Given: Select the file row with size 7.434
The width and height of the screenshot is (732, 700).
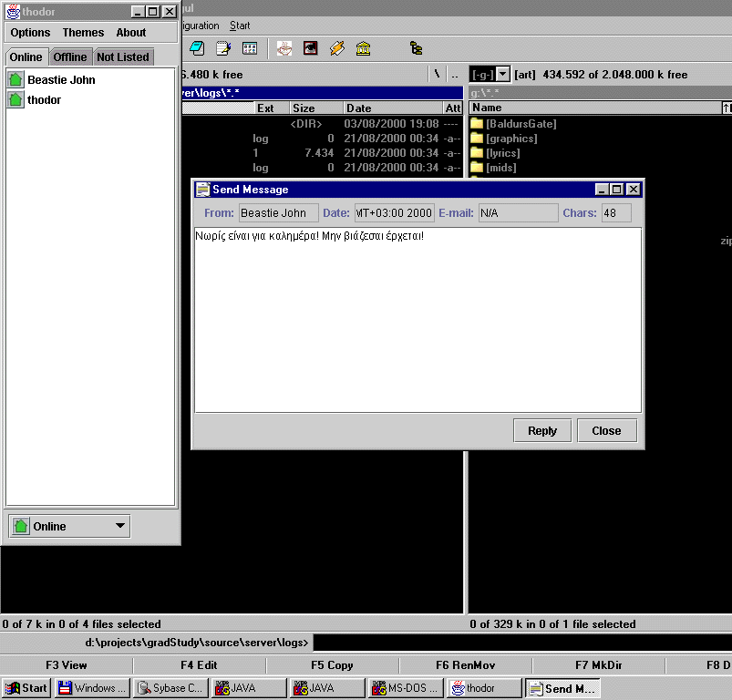Looking at the screenshot, I should pyautogui.click(x=322, y=153).
